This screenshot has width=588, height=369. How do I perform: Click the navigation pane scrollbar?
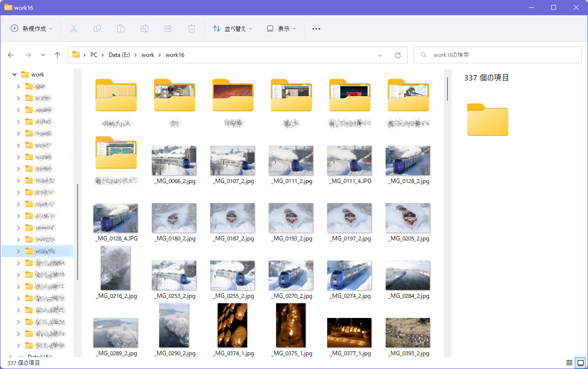point(78,232)
